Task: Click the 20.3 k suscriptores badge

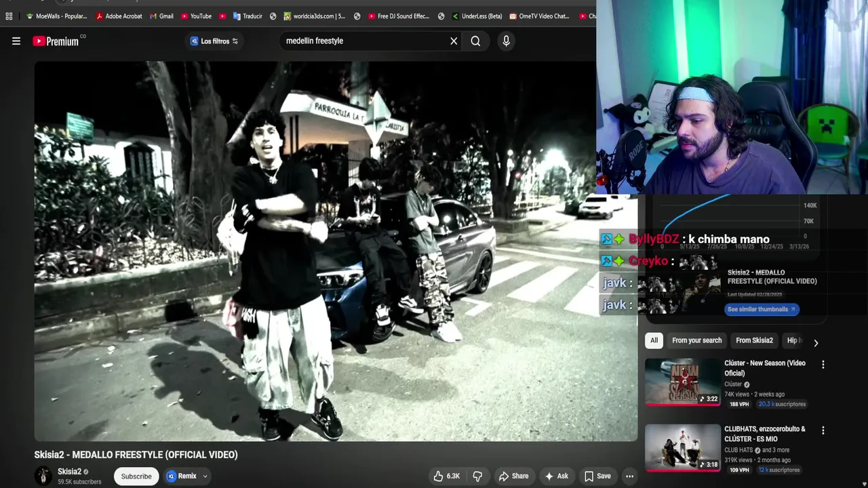Action: click(782, 404)
